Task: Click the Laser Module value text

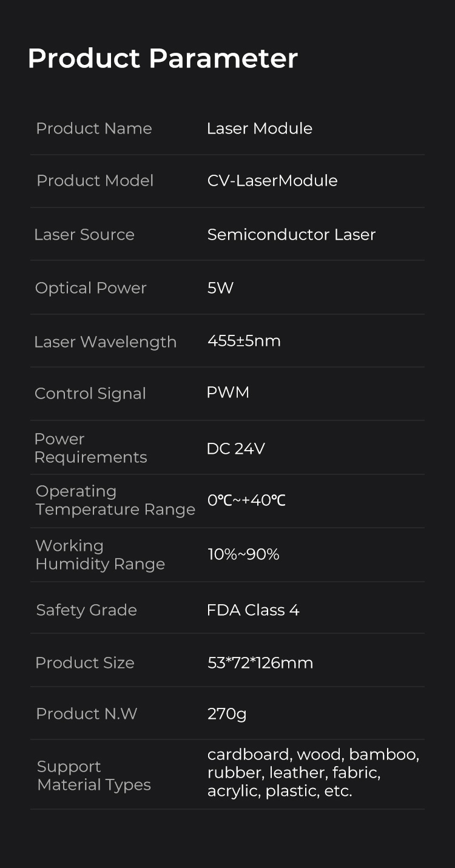Action: pos(260,129)
